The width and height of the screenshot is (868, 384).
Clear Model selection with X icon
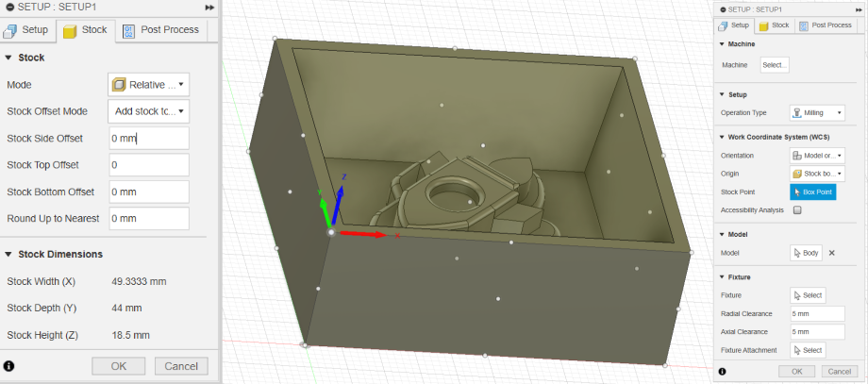coord(831,253)
